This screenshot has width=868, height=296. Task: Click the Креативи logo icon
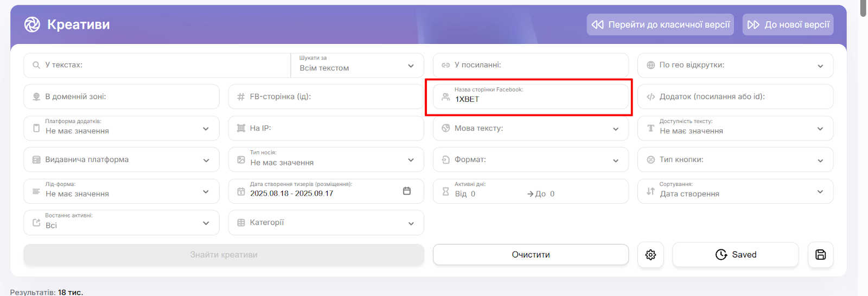32,24
